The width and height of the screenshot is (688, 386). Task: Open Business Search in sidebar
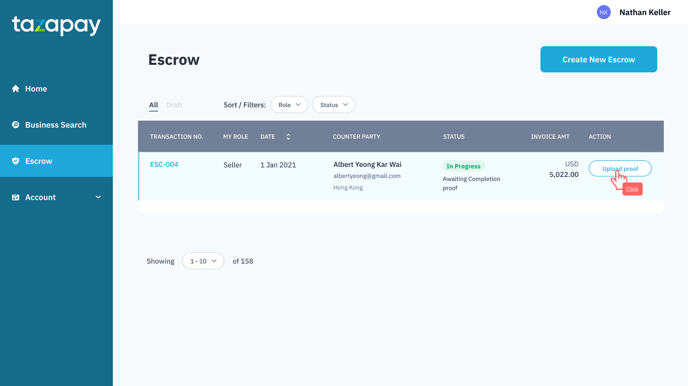pyautogui.click(x=56, y=125)
